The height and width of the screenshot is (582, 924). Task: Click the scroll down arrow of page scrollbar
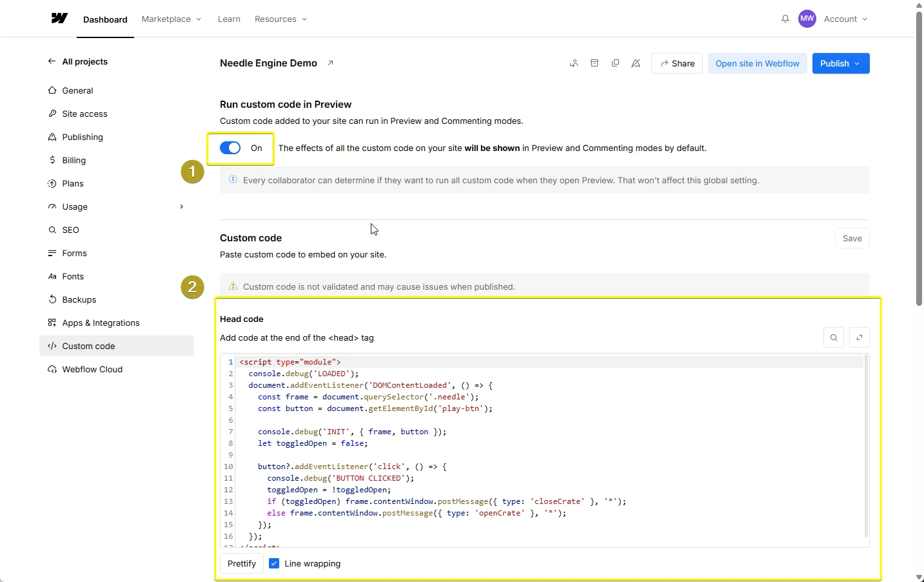(x=919, y=577)
